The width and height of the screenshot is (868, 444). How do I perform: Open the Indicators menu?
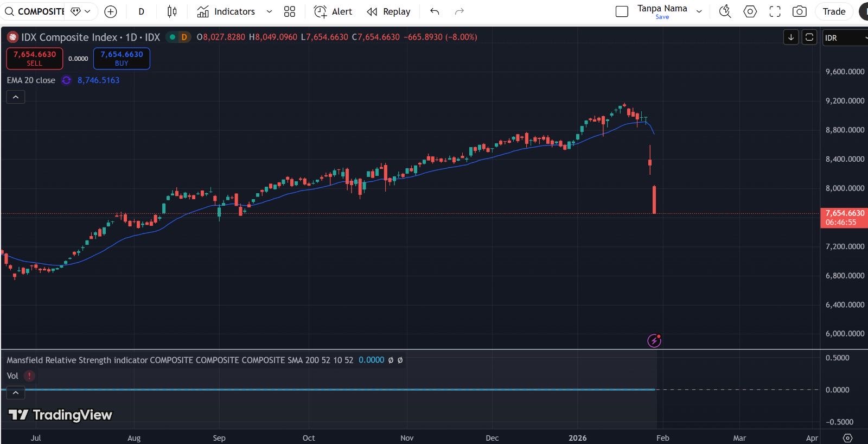226,11
